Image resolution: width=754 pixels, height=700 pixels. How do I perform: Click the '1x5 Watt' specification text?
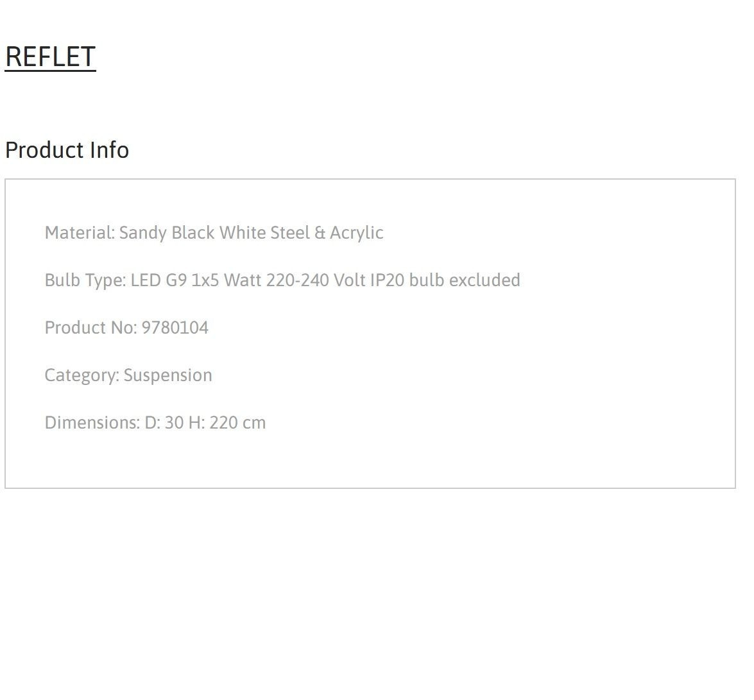pyautogui.click(x=226, y=280)
